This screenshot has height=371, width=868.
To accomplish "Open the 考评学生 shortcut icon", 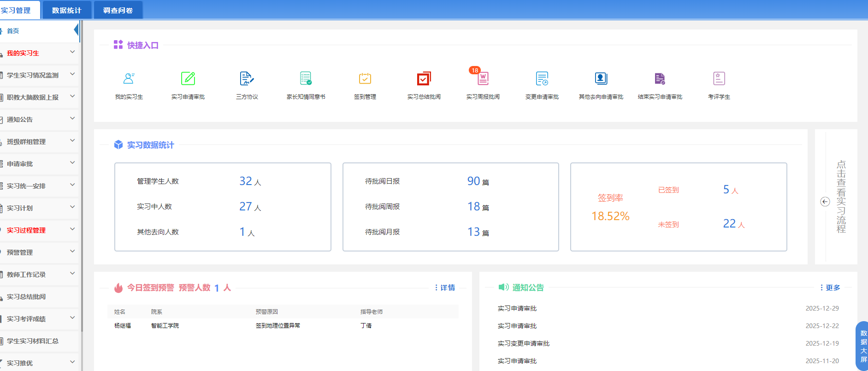I will coord(719,79).
